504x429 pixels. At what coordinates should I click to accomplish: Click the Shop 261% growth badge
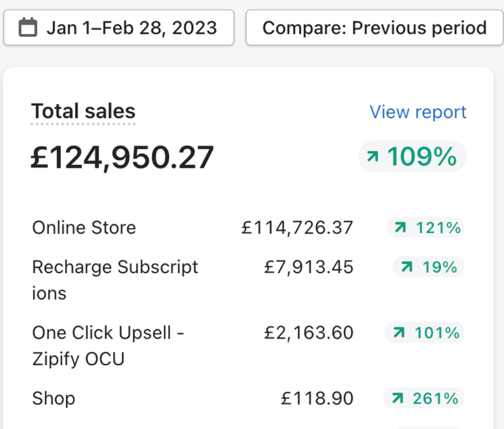424,398
